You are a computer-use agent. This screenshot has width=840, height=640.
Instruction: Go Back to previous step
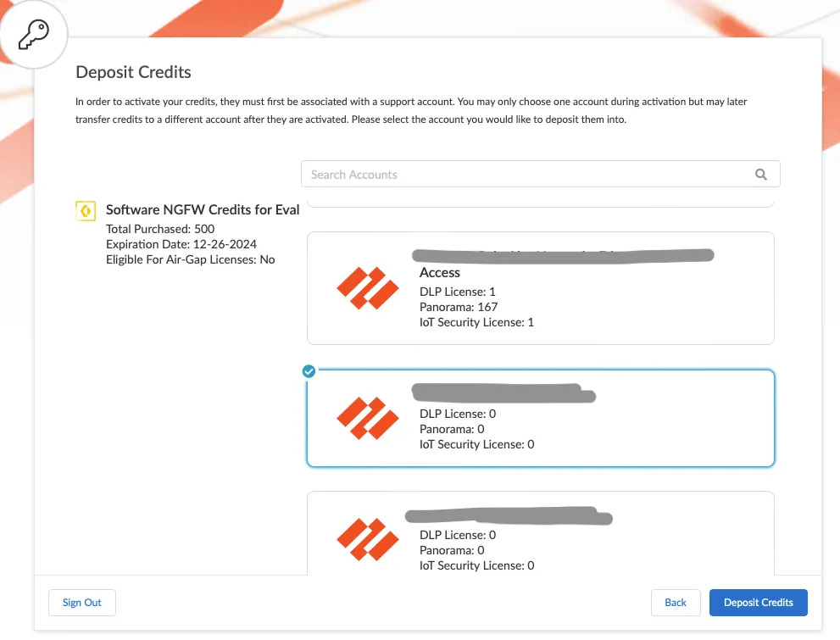coord(676,603)
